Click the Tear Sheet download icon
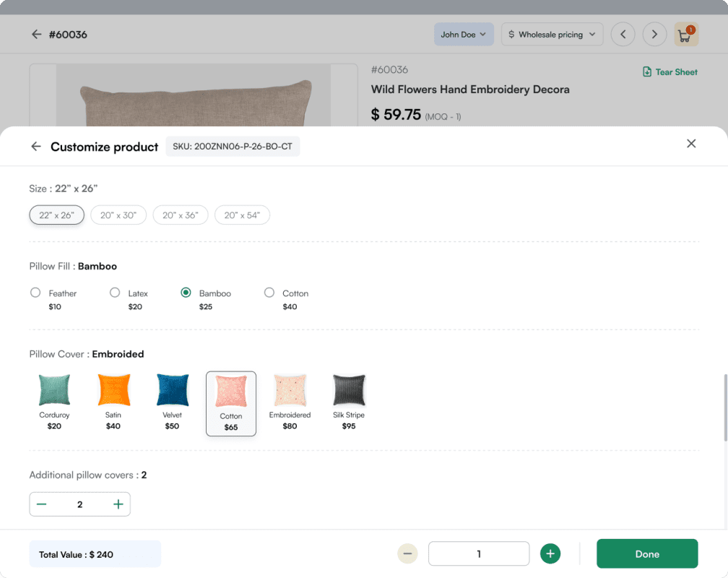 pyautogui.click(x=648, y=72)
